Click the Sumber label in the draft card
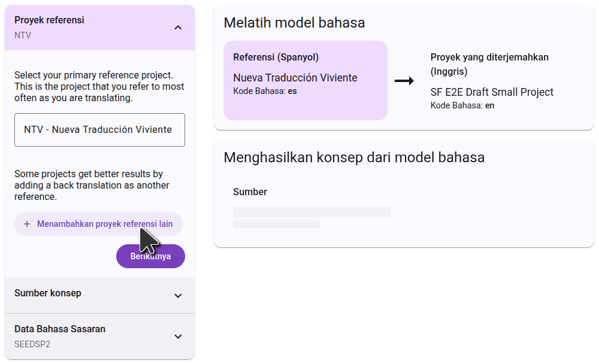 (x=250, y=192)
